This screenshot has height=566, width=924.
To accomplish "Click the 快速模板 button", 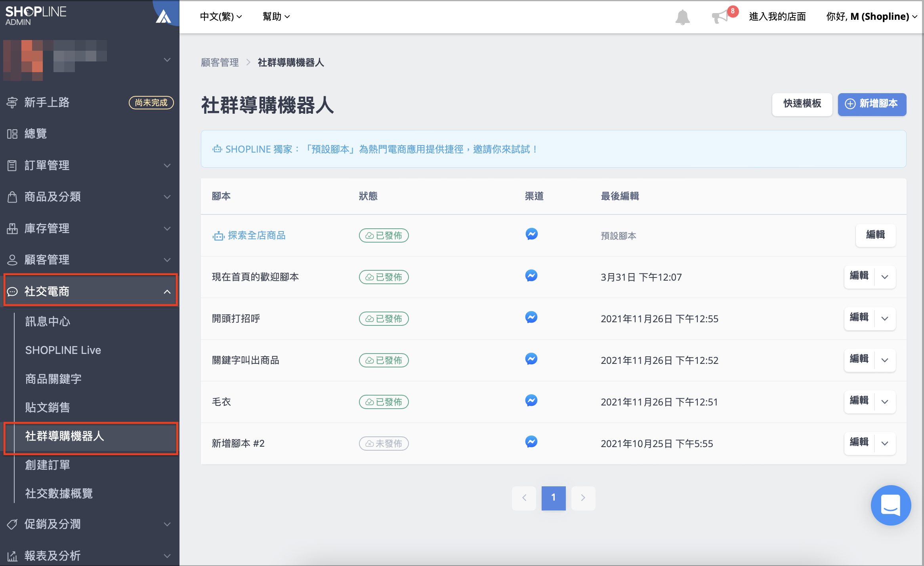I will pyautogui.click(x=802, y=104).
